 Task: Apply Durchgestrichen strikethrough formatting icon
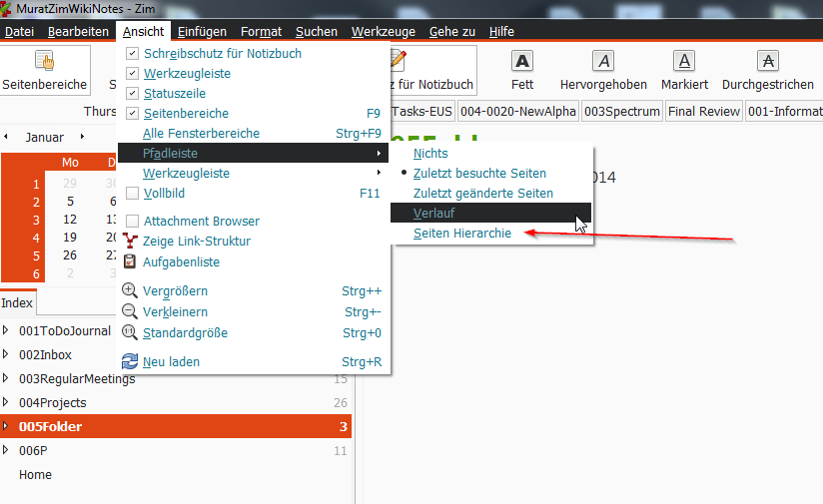coord(768,61)
